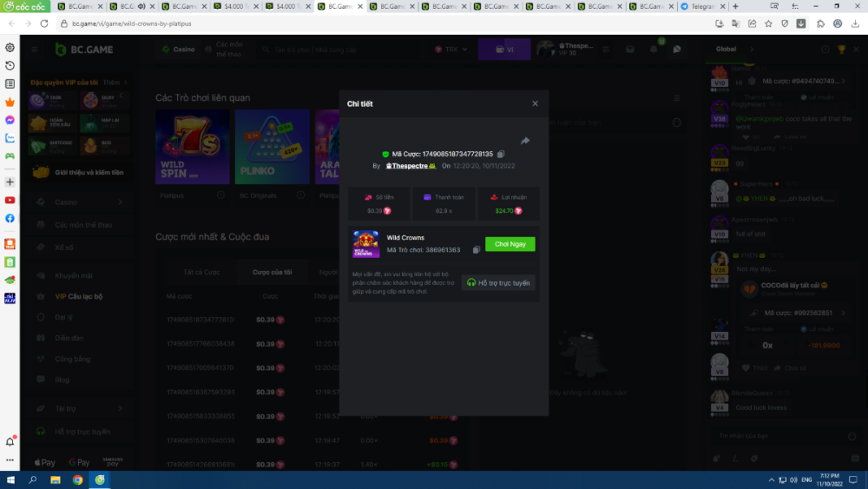Open Facebook from the browser sidebar

(10, 218)
